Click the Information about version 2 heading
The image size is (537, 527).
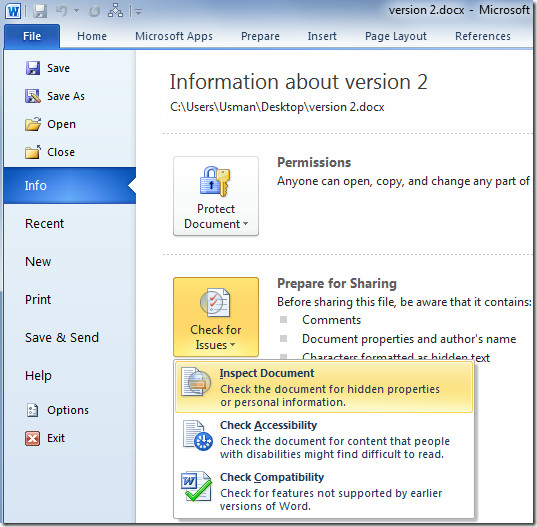[x=299, y=82]
